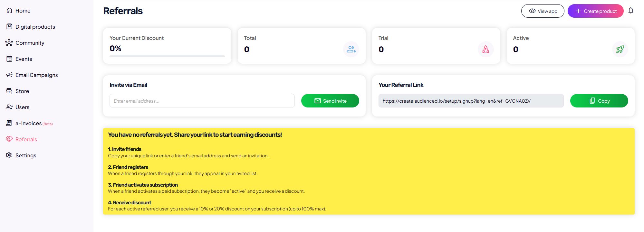The width and height of the screenshot is (644, 232).
Task: Select Referrals in the sidebar
Action: coord(26,139)
